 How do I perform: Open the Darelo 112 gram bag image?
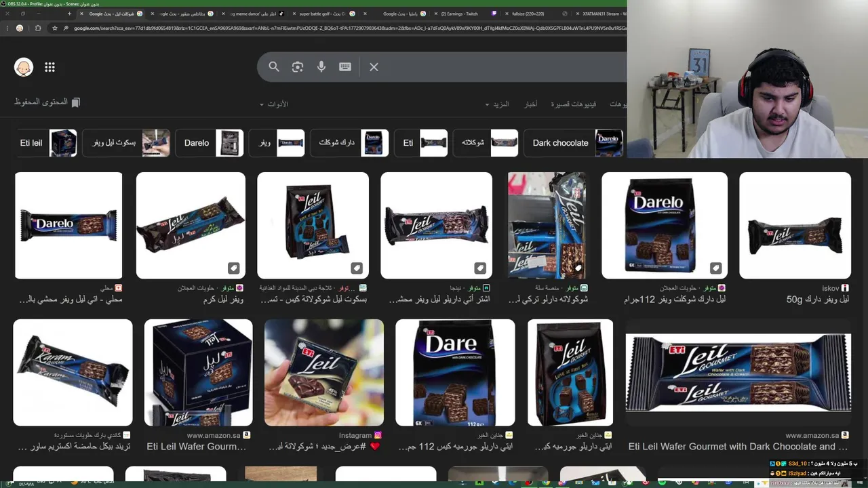(x=665, y=225)
